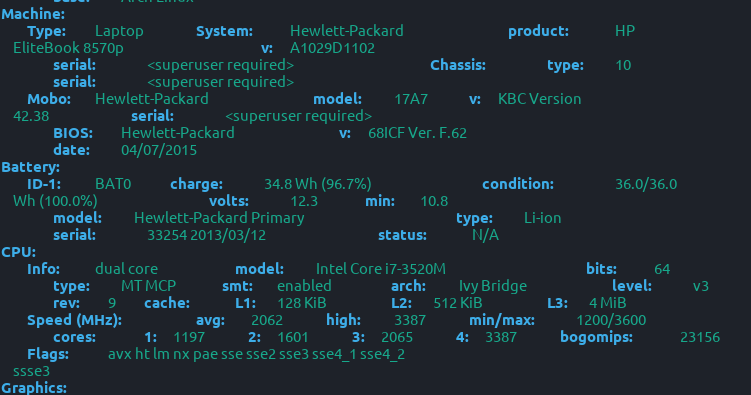Screen dimensions: 751x395
Task: Click the BIOS date 04/07/2015
Action: tap(159, 150)
